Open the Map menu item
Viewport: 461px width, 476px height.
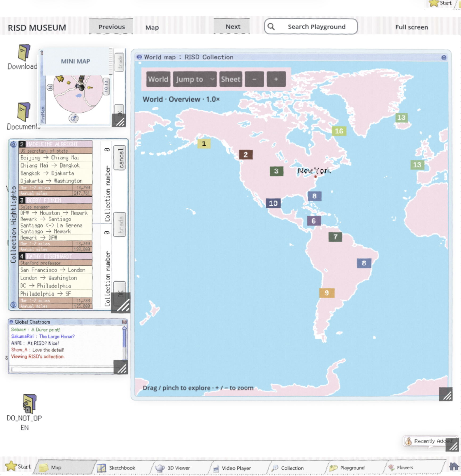152,27
